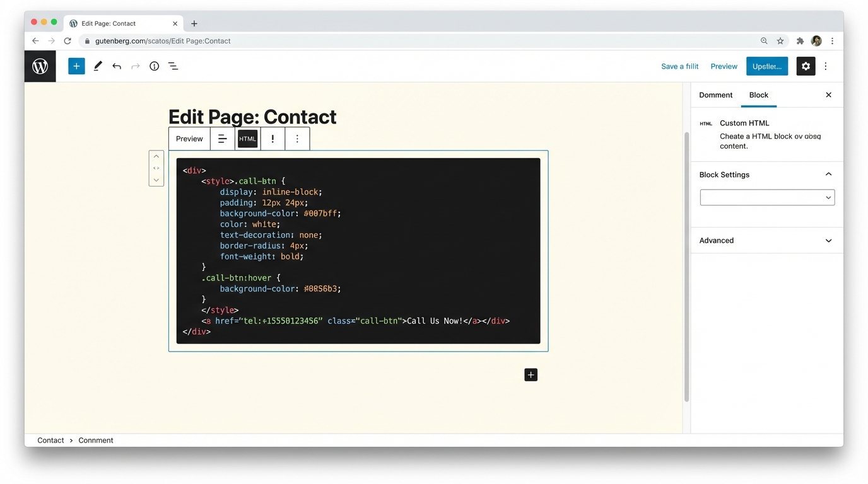Viewport: 868px width, 484px height.
Task: Select Contact in the breadcrumb bar
Action: coord(50,440)
